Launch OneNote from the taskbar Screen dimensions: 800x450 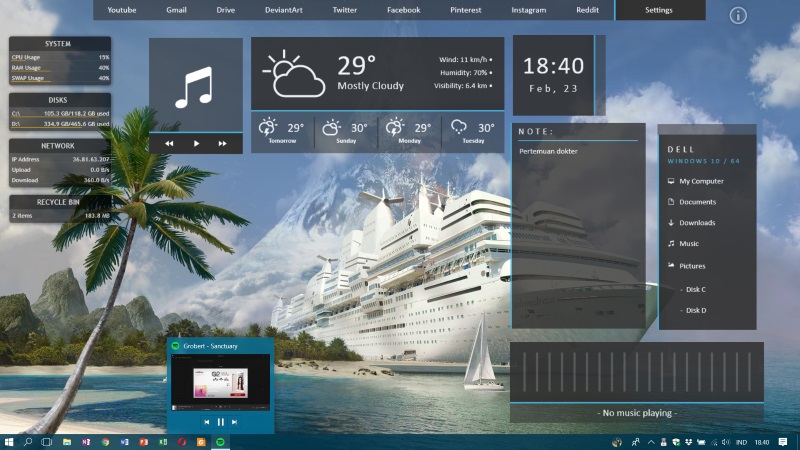86,442
